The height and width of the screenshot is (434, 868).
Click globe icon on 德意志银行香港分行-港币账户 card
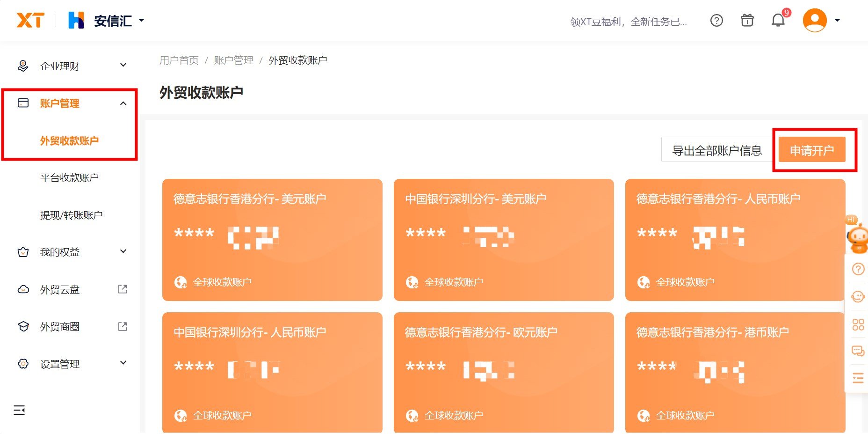[644, 416]
